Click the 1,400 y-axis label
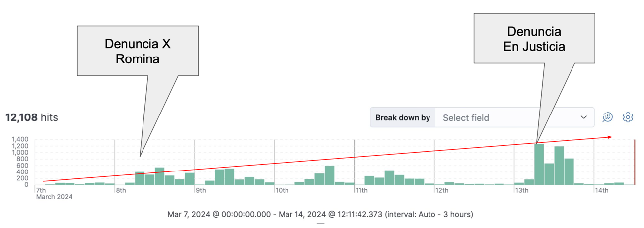The width and height of the screenshot is (644, 228). click(x=20, y=139)
